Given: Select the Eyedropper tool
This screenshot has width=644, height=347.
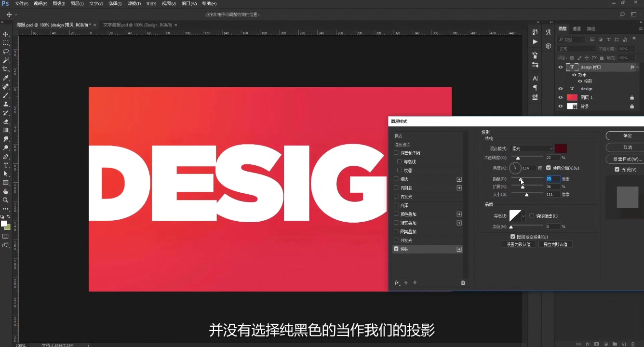Looking at the screenshot, I should point(6,78).
